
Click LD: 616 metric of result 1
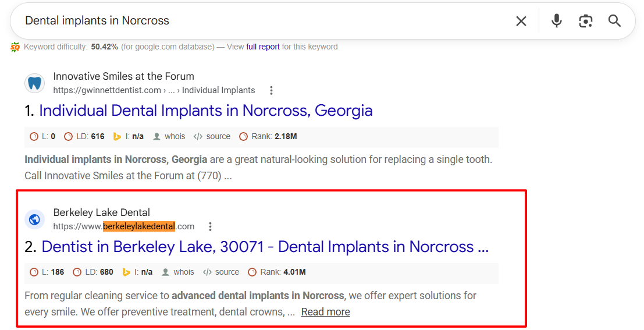(x=84, y=136)
